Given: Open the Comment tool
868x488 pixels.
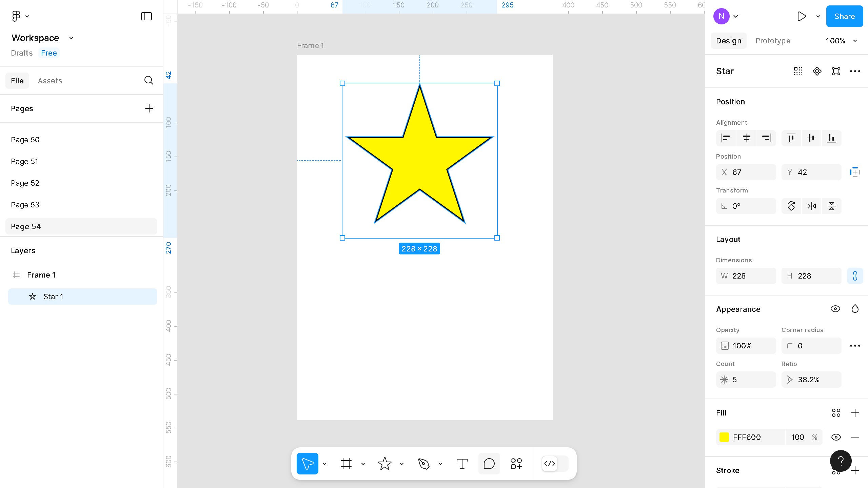Looking at the screenshot, I should click(x=489, y=464).
